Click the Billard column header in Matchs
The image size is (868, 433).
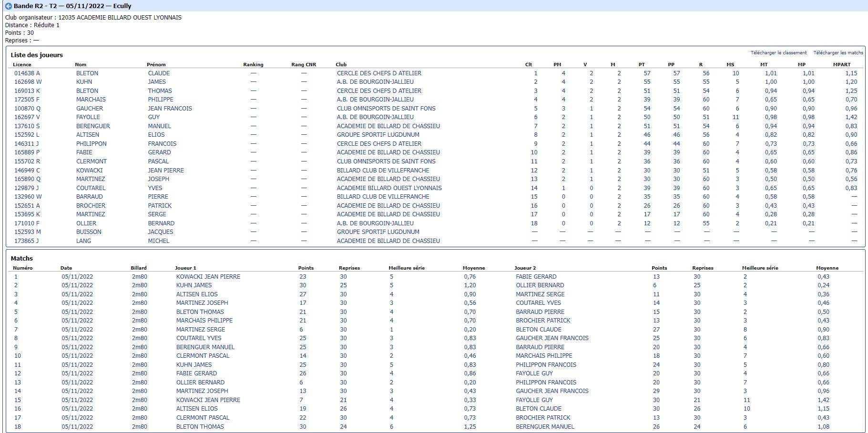139,268
